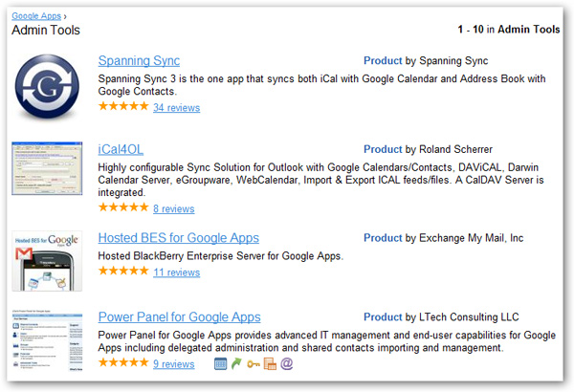The image size is (574, 392).
Task: Click the orange tables icon
Action: click(270, 364)
